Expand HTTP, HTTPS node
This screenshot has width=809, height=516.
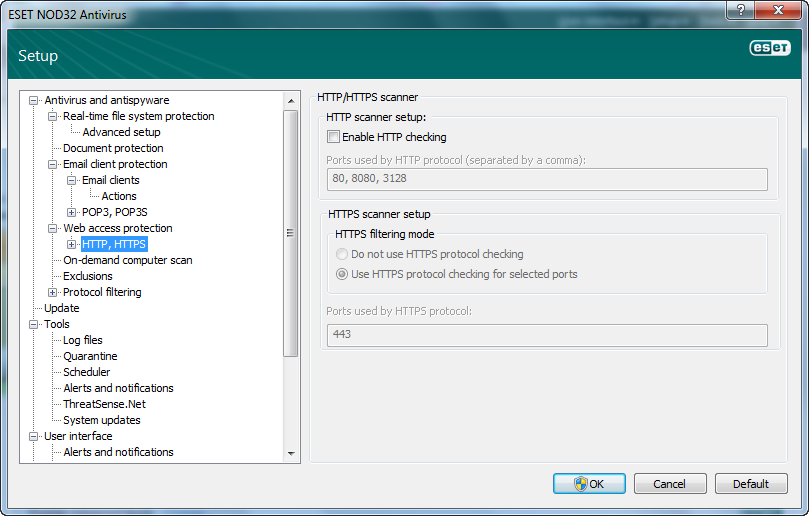[71, 244]
